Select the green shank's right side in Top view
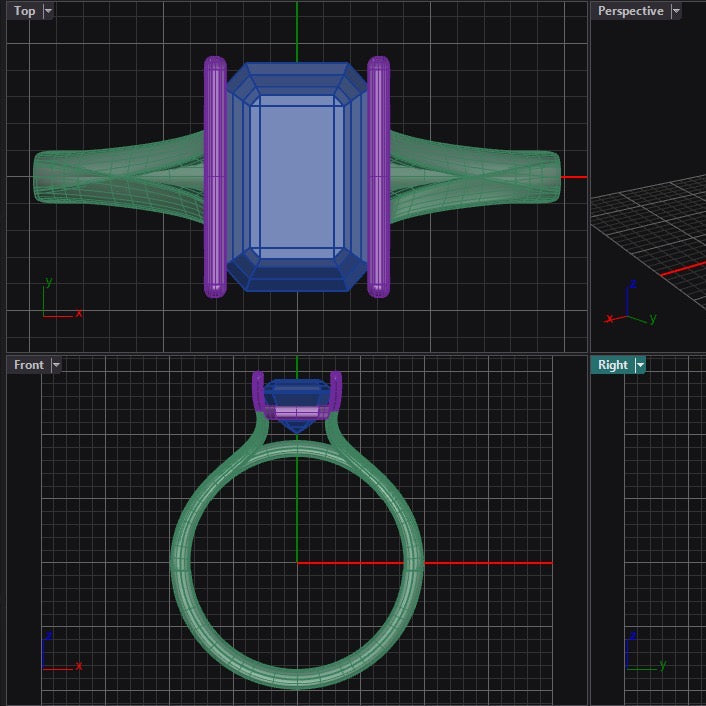The image size is (706, 706). (480, 180)
